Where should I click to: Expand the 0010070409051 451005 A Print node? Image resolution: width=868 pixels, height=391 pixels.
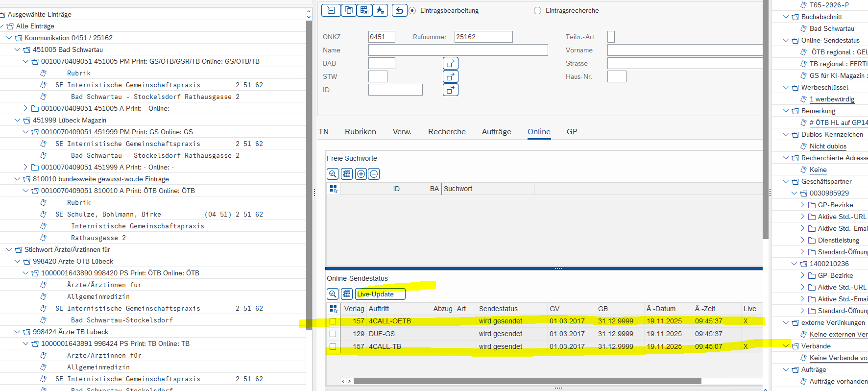pyautogui.click(x=25, y=108)
